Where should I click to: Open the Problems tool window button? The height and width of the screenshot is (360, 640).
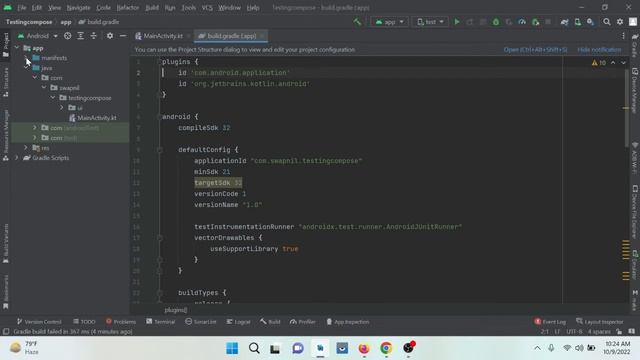[120, 322]
